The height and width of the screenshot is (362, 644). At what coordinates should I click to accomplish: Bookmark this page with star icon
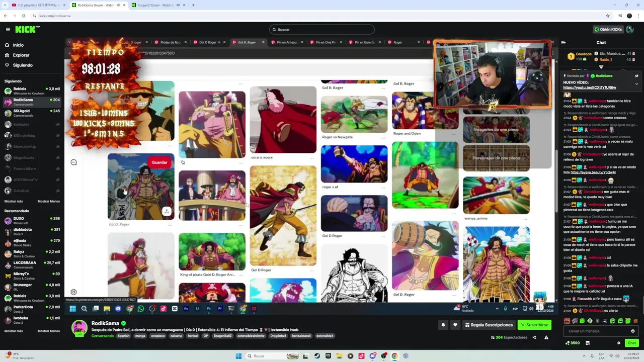[x=608, y=16]
